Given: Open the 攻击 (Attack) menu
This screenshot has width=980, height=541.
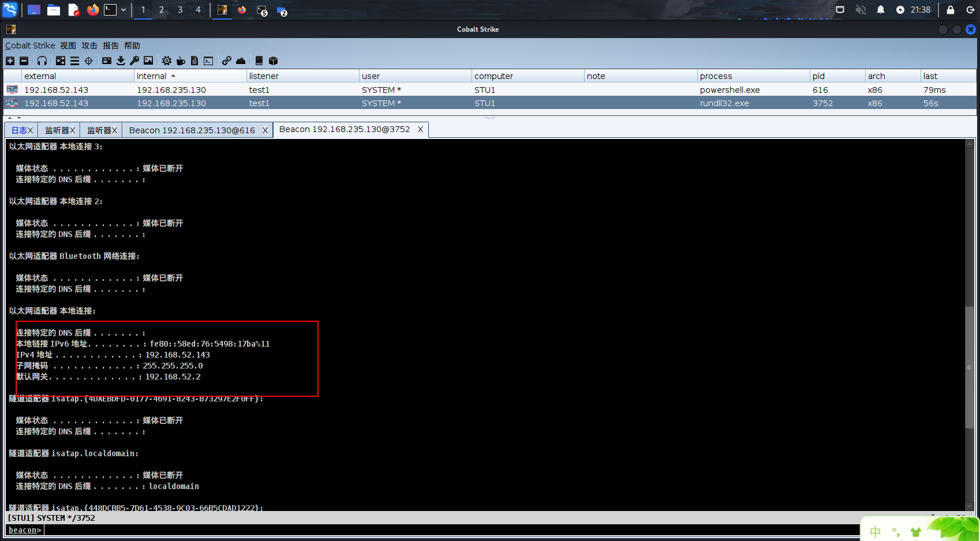Looking at the screenshot, I should (x=89, y=46).
